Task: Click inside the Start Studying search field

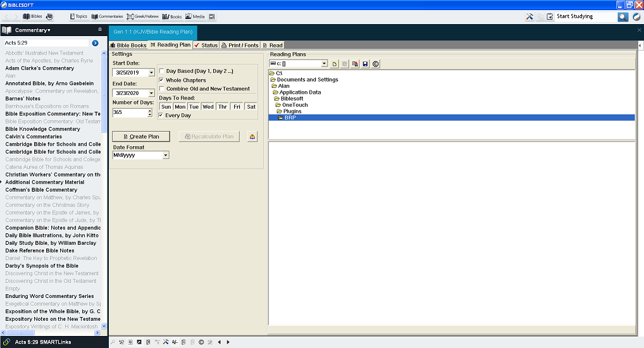Action: pos(586,16)
